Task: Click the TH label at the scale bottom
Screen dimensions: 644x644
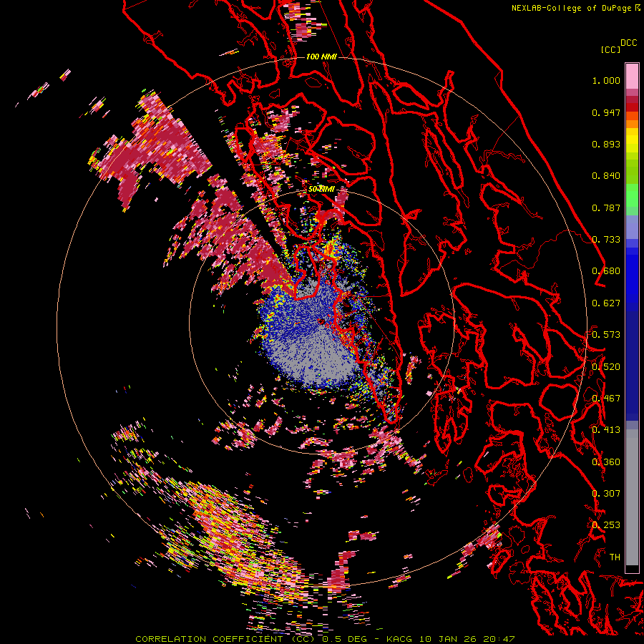Action: pos(615,557)
